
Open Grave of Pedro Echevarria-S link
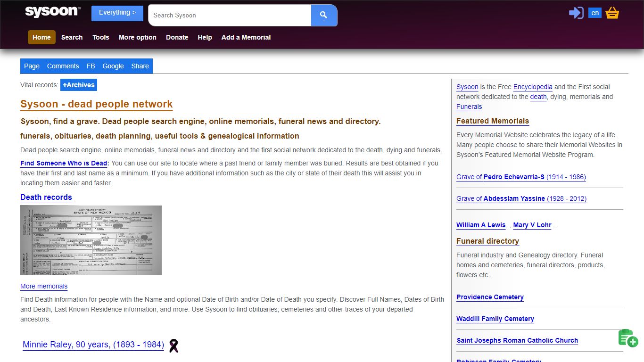[x=521, y=177]
